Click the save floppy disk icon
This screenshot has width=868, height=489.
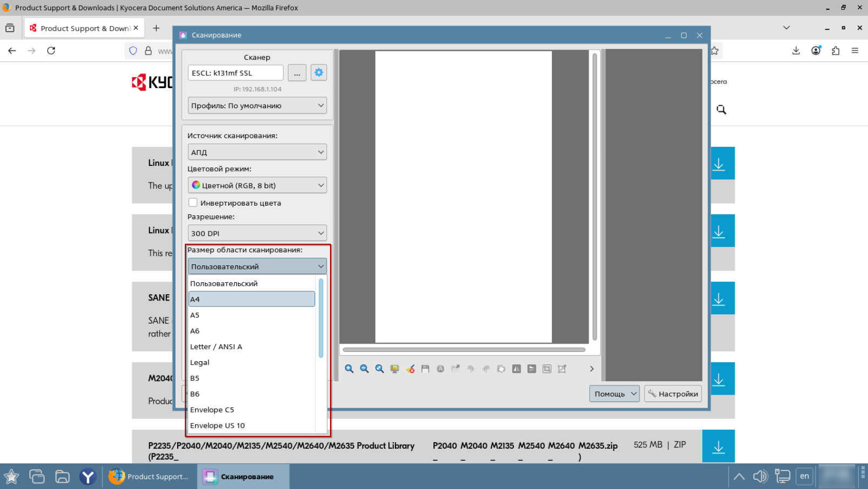(425, 369)
